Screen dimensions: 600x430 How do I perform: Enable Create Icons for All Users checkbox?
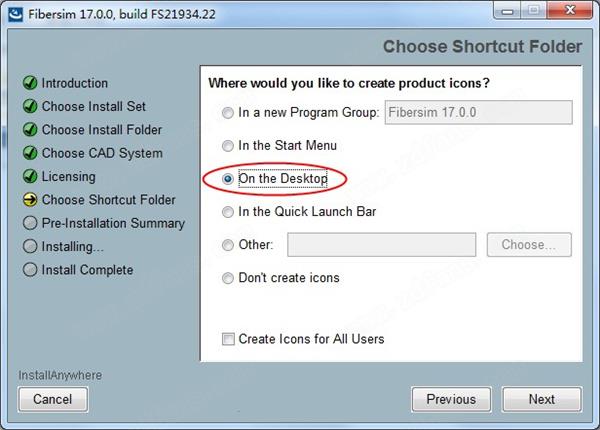tap(228, 339)
